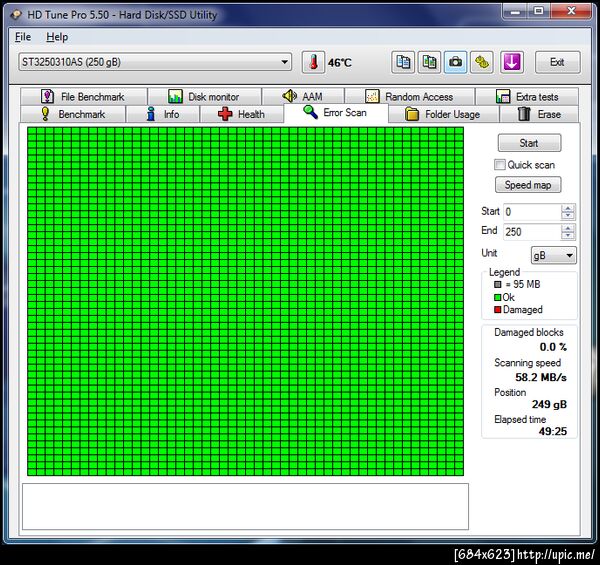
Task: Open the Folder Usage tab
Action: coord(443,114)
